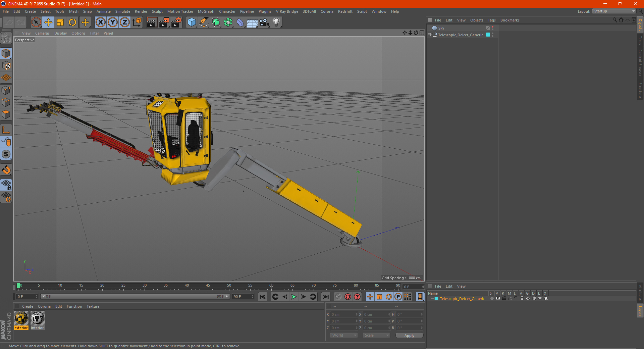Open the World coordinate dropdown
This screenshot has height=349, width=644.
click(x=344, y=335)
